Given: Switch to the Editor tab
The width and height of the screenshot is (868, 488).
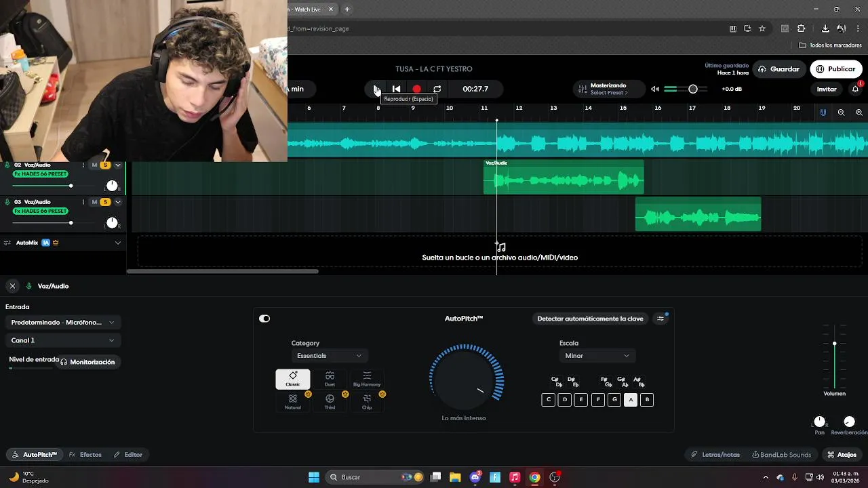Looking at the screenshot, I should 128,455.
